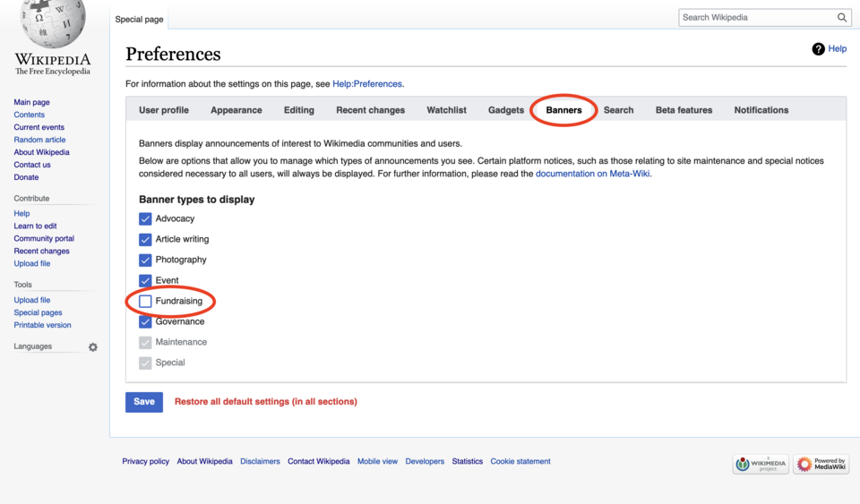Switch to the Appearance tab
This screenshot has height=504, width=860.
(236, 110)
